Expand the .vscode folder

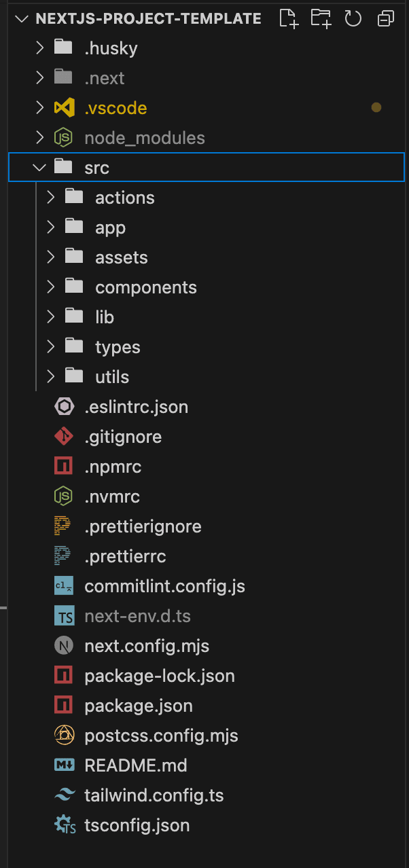click(x=39, y=107)
